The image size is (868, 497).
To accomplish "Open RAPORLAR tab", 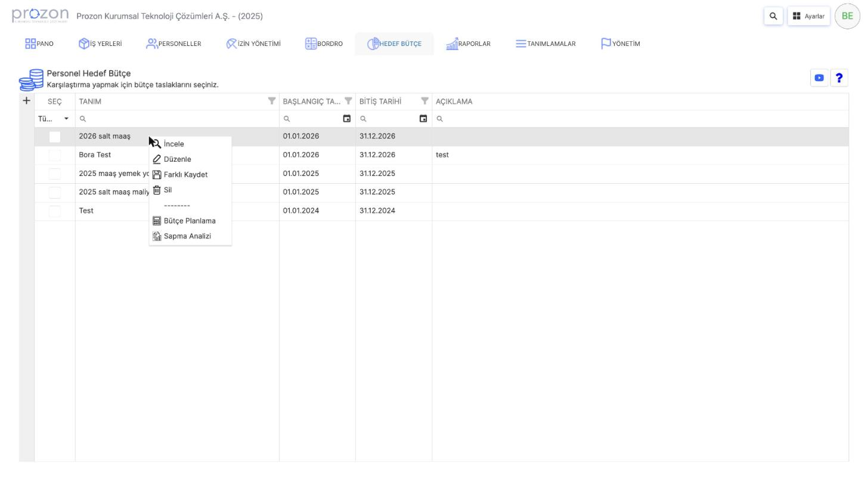I will coord(468,44).
